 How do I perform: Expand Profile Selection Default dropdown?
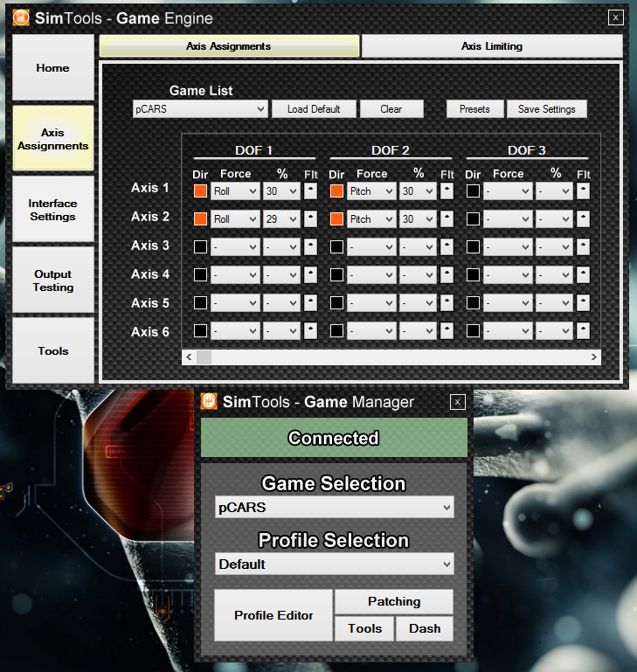tap(335, 564)
